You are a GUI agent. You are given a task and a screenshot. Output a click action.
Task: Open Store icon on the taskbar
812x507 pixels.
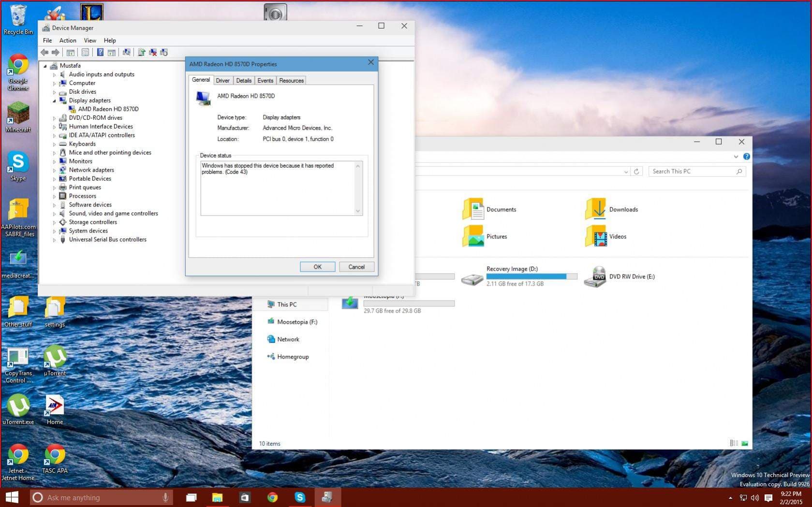pyautogui.click(x=245, y=497)
